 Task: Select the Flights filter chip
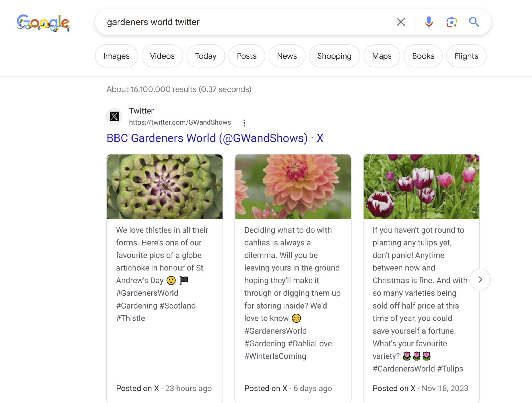[466, 56]
